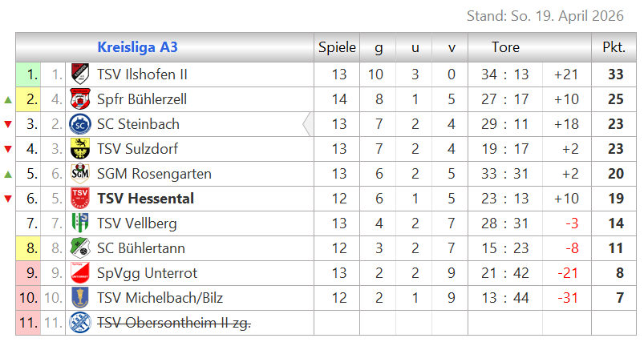
Task: Click the SGM Rosengarten club logo
Action: [79, 174]
